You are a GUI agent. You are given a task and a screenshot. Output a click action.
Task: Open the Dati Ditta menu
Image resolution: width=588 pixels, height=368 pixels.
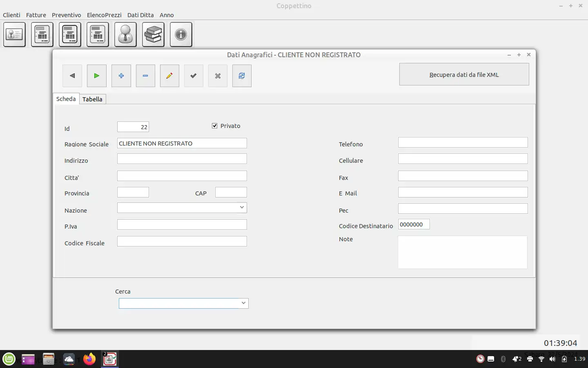[140, 15]
